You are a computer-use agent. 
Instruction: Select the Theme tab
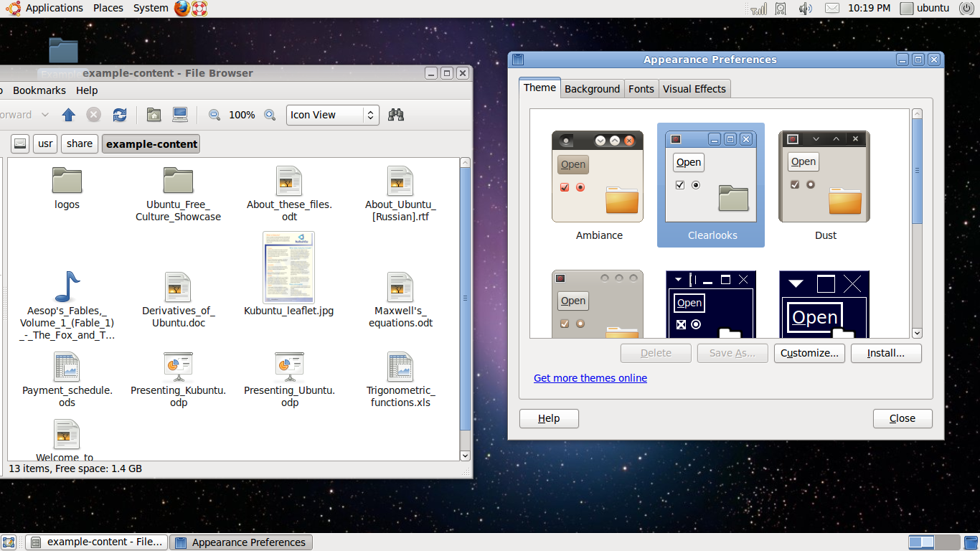tap(540, 88)
